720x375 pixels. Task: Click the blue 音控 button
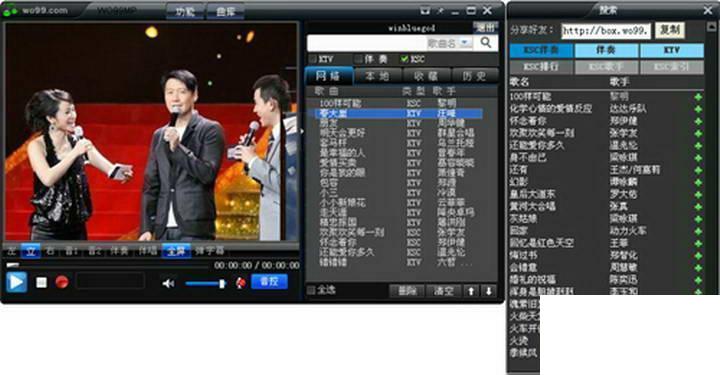(x=269, y=281)
